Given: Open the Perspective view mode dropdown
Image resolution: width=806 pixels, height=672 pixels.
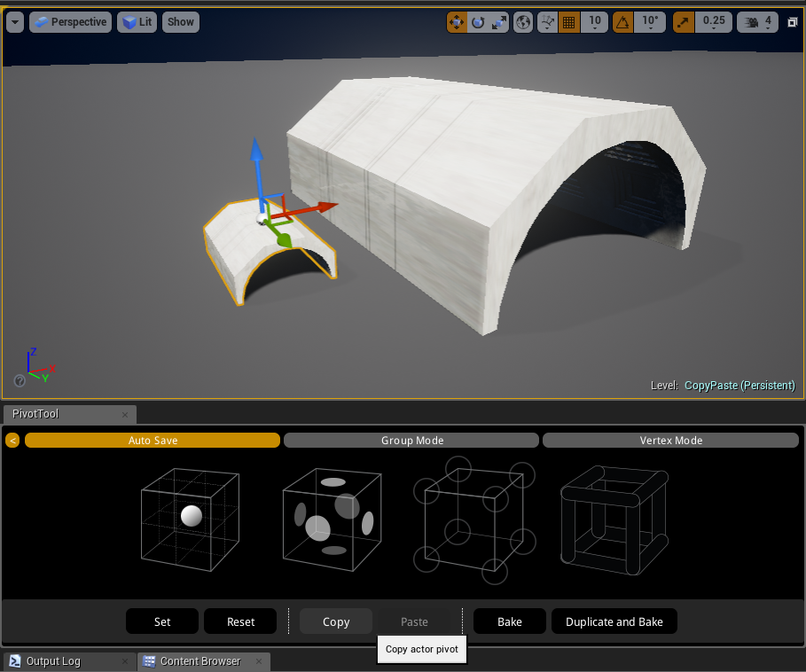Looking at the screenshot, I should (70, 22).
